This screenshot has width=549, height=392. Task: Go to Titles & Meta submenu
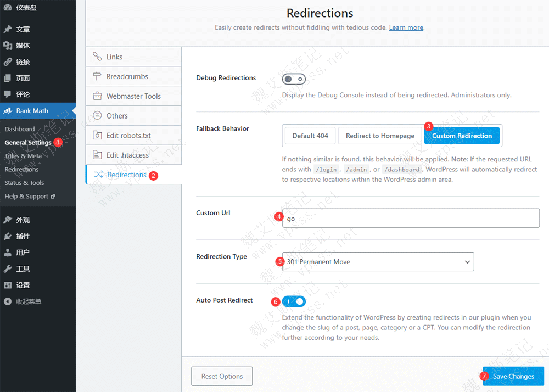23,156
